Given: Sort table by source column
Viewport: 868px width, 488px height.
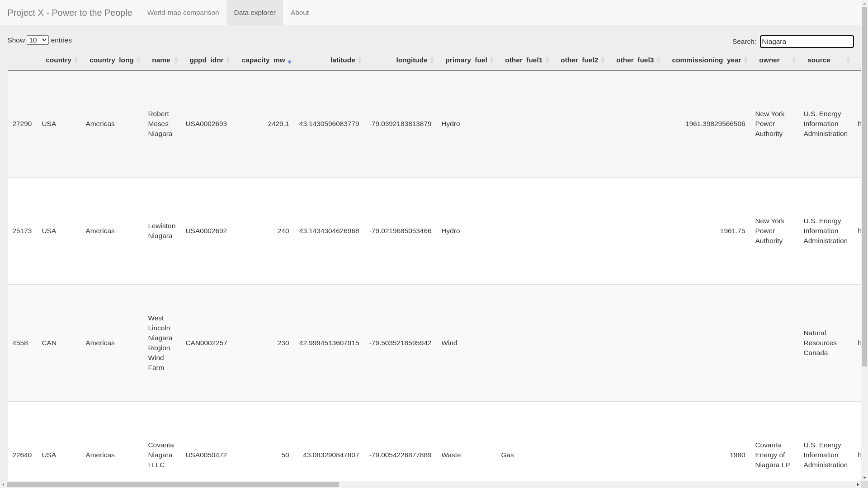Looking at the screenshot, I should click(819, 60).
